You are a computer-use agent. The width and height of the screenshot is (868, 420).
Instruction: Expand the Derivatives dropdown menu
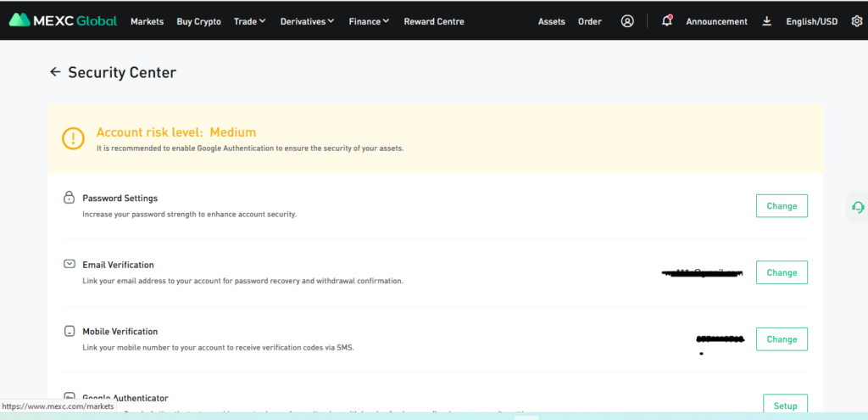[307, 21]
